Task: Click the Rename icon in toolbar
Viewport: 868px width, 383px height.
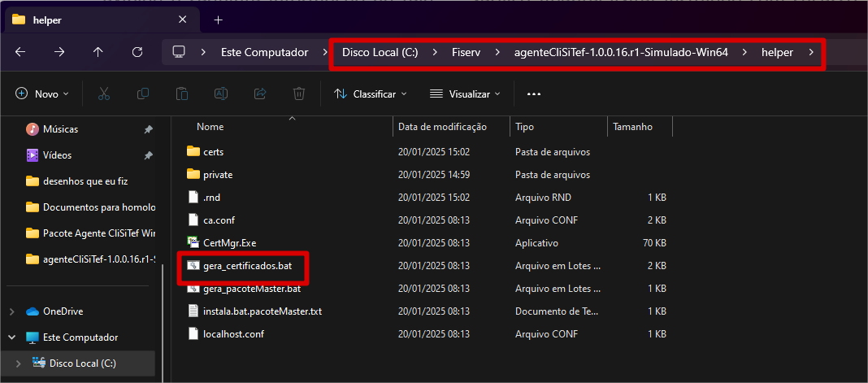Action: pos(220,94)
